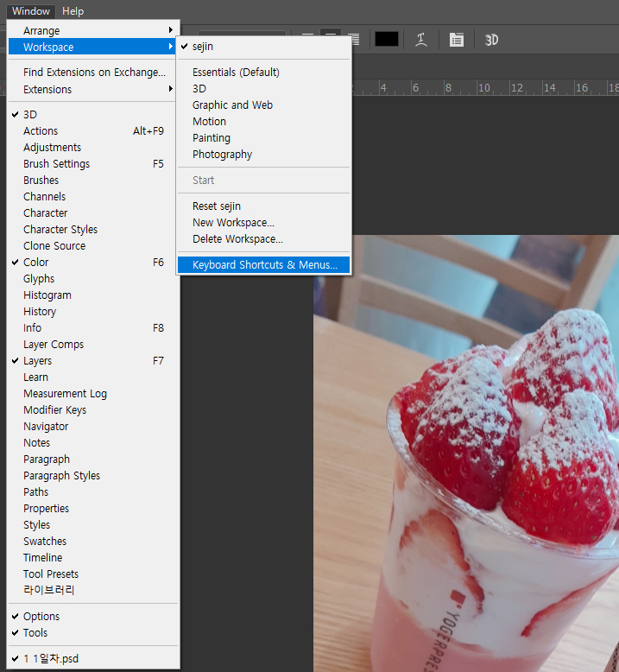
Task: Expand the Workspace submenu
Action: tap(92, 47)
